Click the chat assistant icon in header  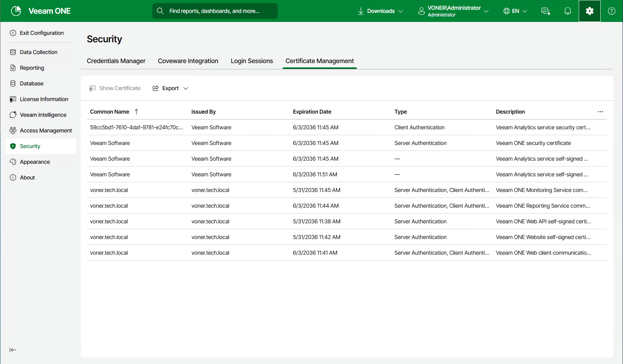click(x=546, y=11)
